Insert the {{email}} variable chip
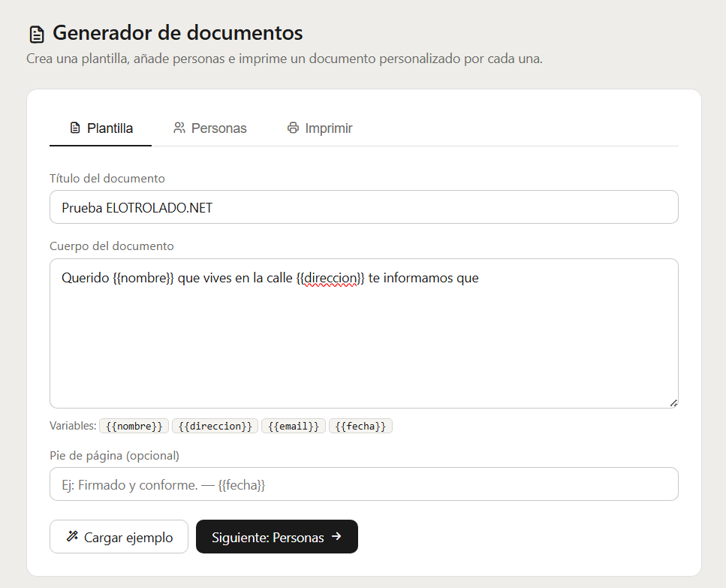The width and height of the screenshot is (726, 588). pyautogui.click(x=294, y=426)
